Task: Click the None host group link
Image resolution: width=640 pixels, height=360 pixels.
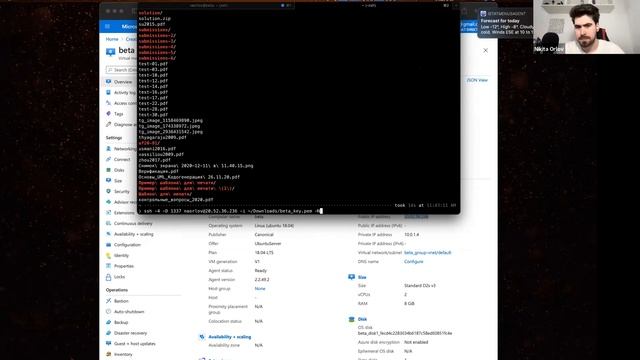Action: [x=260, y=289]
